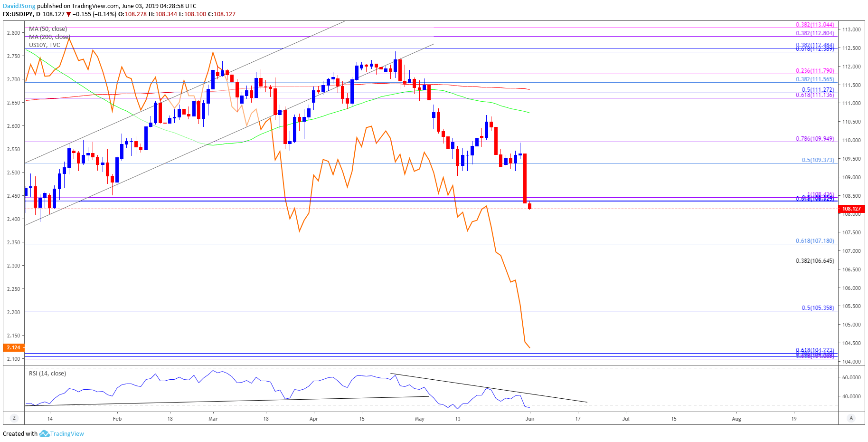Screen dimensions: 868x442
Task: Click the MA (200, close) indicator label
Action: pyautogui.click(x=49, y=37)
